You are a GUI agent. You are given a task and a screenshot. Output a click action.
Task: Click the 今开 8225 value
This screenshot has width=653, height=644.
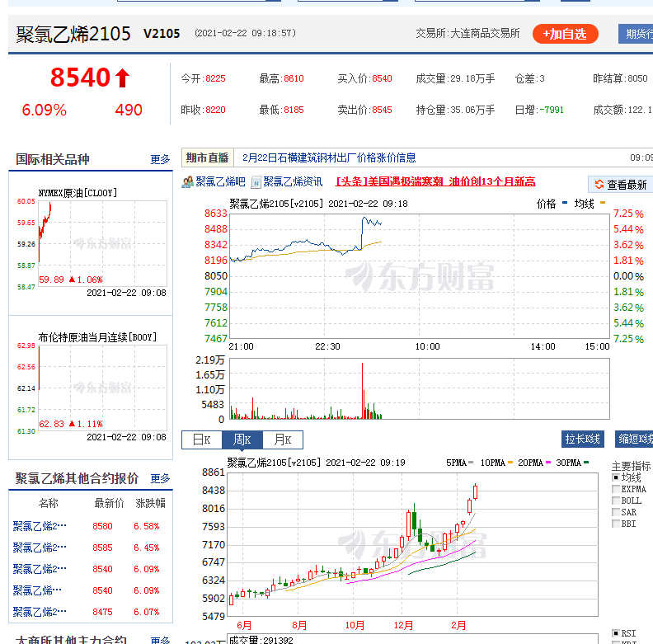pos(215,78)
